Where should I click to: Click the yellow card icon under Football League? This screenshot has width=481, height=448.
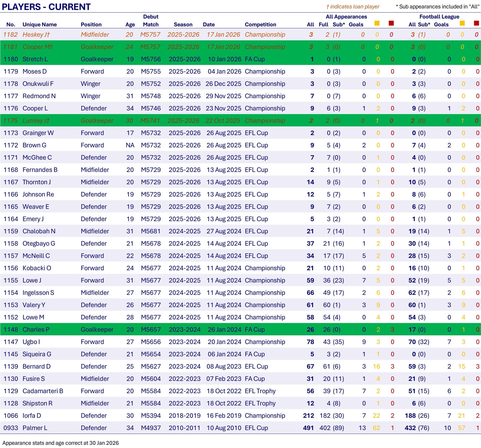point(462,23)
